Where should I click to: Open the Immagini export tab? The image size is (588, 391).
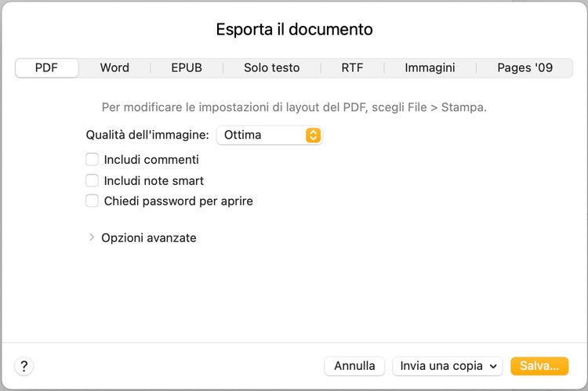pyautogui.click(x=430, y=68)
